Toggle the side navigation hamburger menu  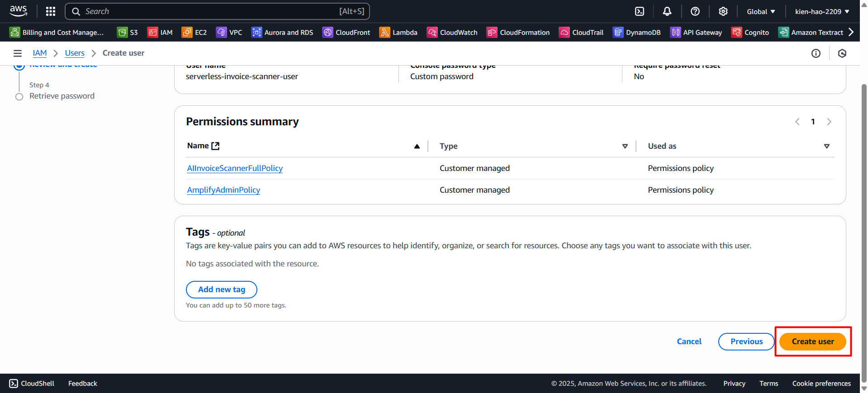coord(18,53)
